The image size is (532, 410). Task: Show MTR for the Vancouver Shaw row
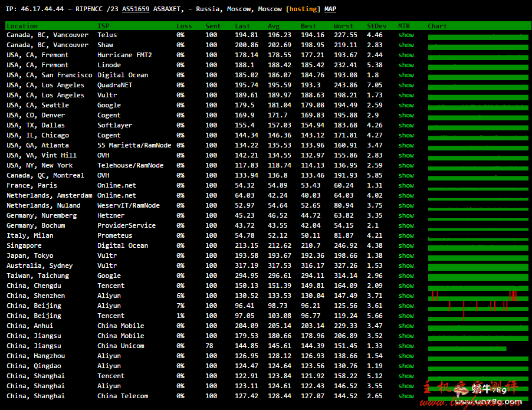pos(406,45)
